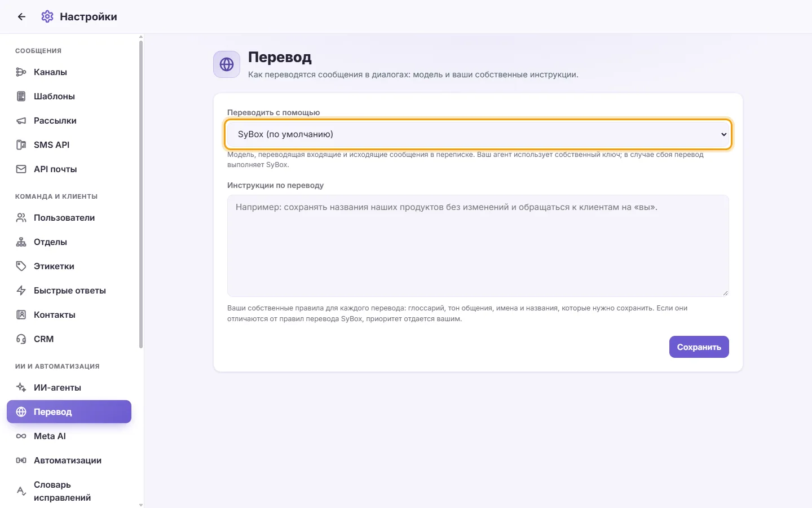
Task: Click the Отделы hierarchy icon
Action: (x=21, y=242)
